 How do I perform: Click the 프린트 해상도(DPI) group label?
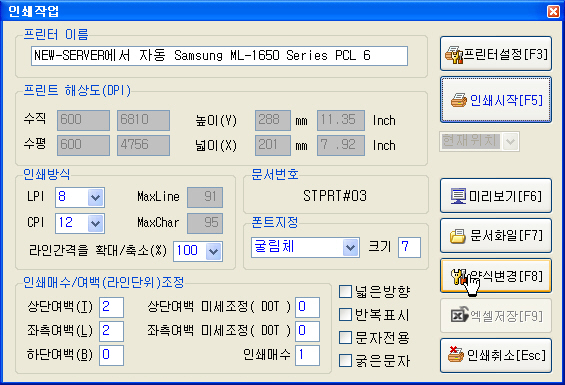point(77,90)
